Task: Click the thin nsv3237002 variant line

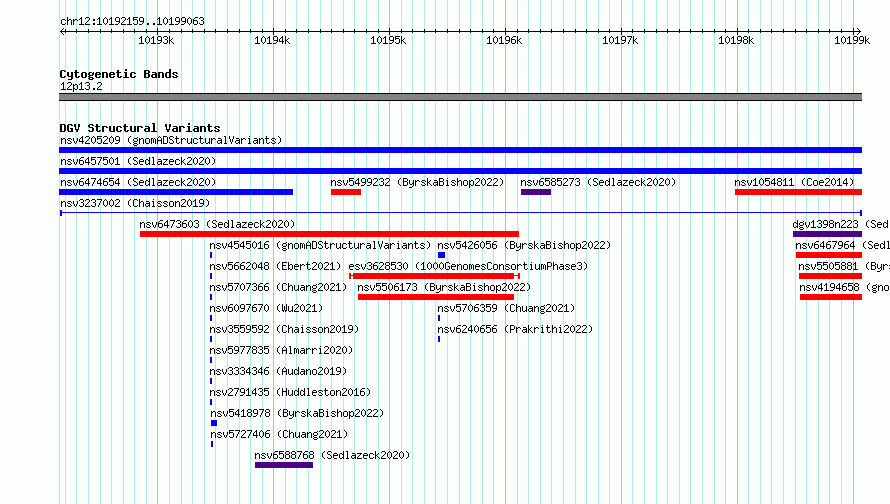Action: pyautogui.click(x=461, y=213)
